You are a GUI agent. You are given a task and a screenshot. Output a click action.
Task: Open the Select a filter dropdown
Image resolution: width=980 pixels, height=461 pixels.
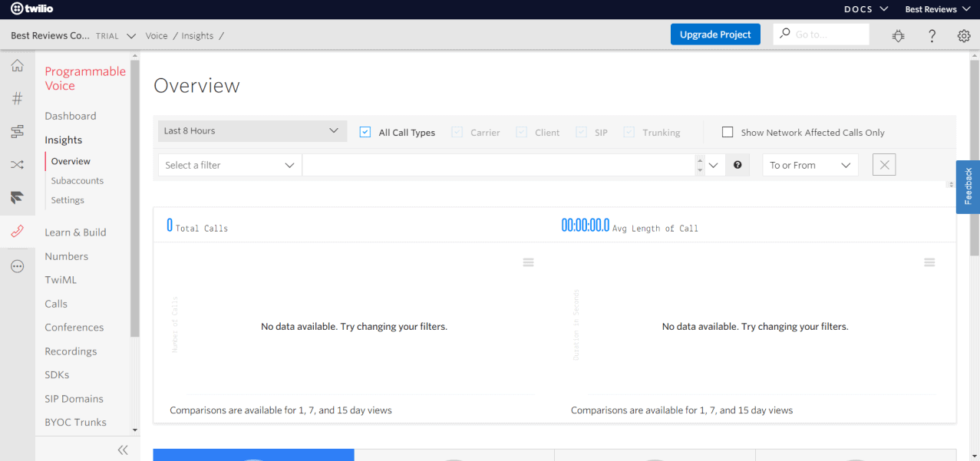[x=229, y=164]
